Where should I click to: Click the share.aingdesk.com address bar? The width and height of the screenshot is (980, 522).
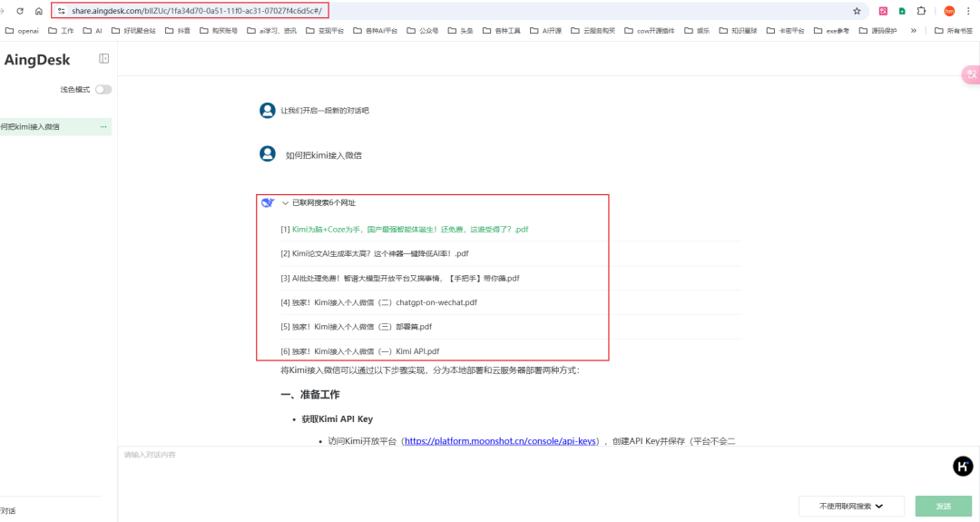(196, 11)
